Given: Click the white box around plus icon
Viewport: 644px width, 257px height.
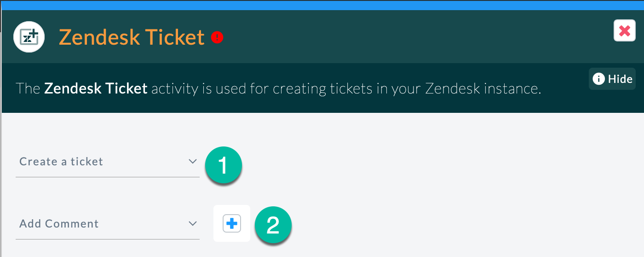Looking at the screenshot, I should pos(232,223).
